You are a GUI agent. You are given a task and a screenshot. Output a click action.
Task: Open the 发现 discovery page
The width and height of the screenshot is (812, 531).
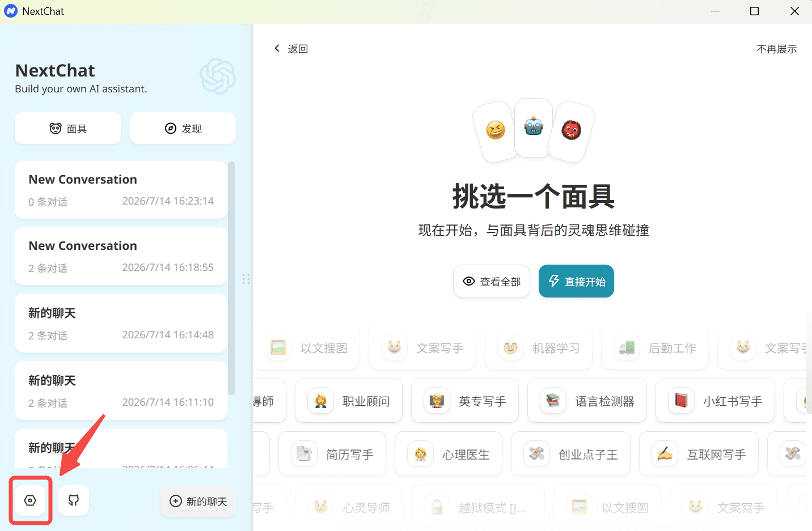pyautogui.click(x=183, y=129)
